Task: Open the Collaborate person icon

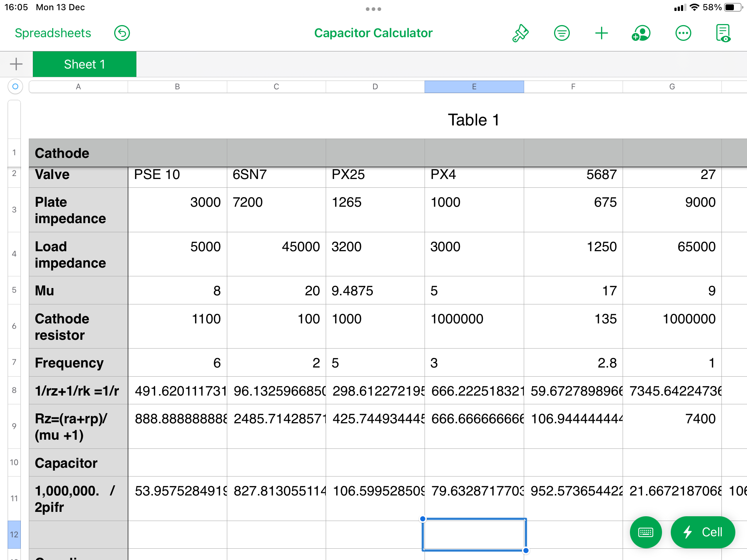Action: point(641,33)
